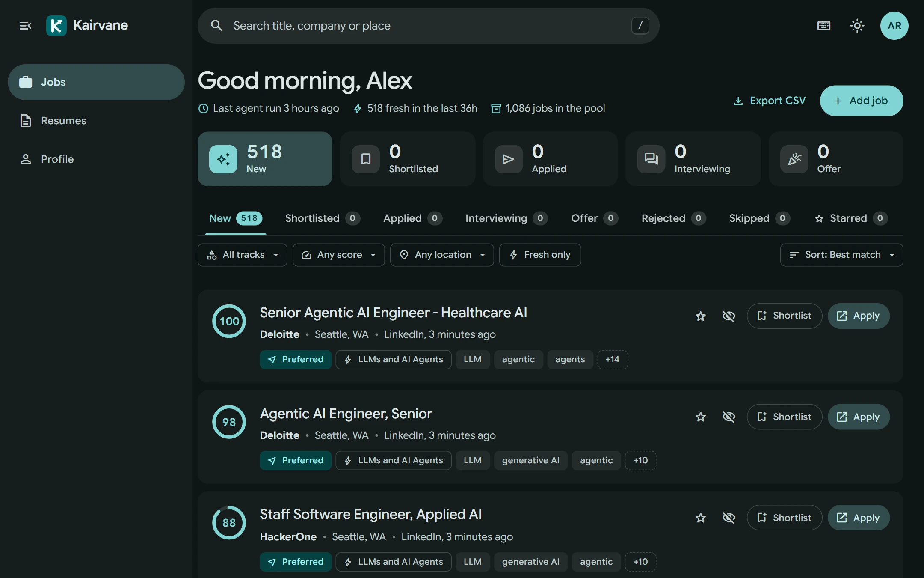Select the Shortlisted stat card
This screenshot has height=578, width=924.
[x=408, y=159]
